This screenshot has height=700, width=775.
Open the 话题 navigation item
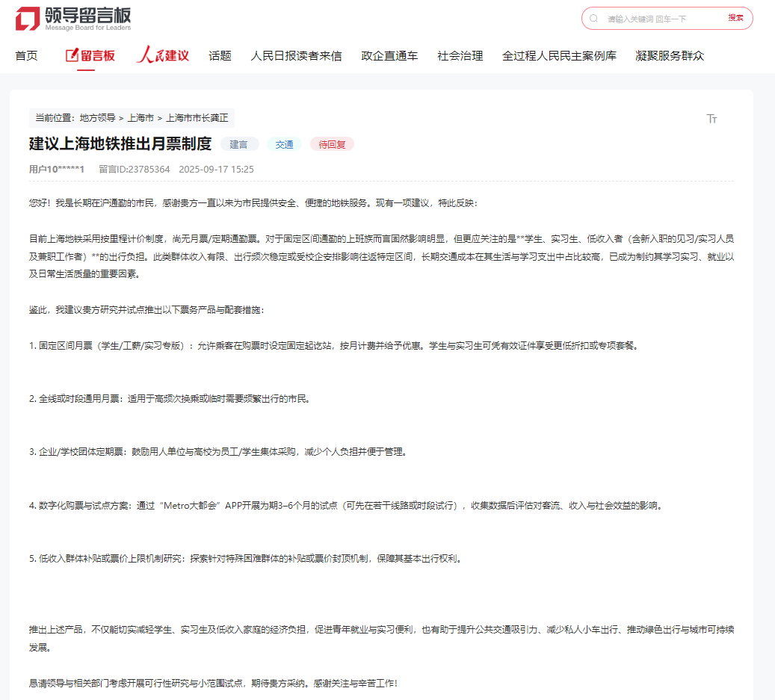coord(220,55)
